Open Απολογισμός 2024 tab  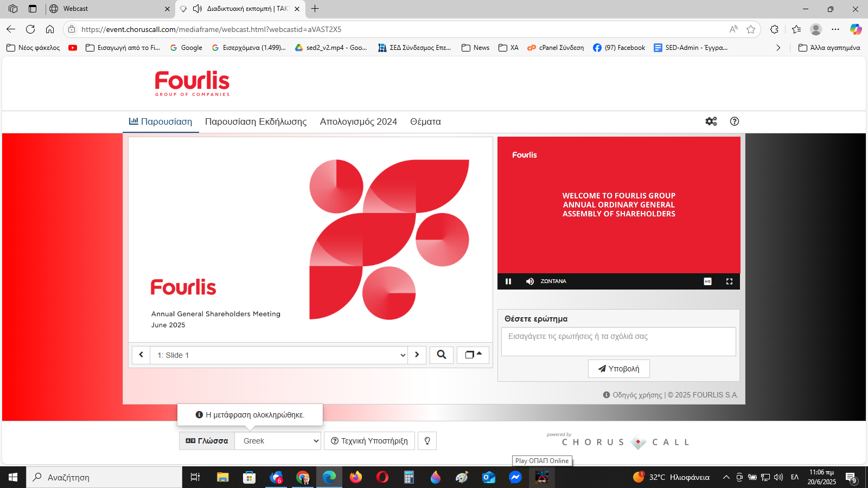point(359,121)
